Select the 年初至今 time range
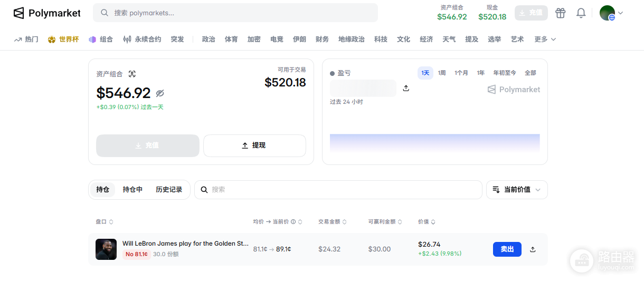The height and width of the screenshot is (282, 644). pos(505,73)
